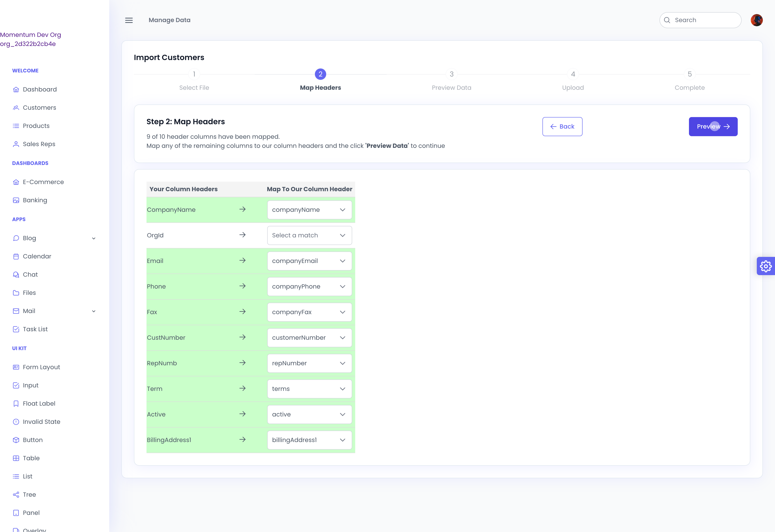Click the Customers people icon

(x=16, y=107)
